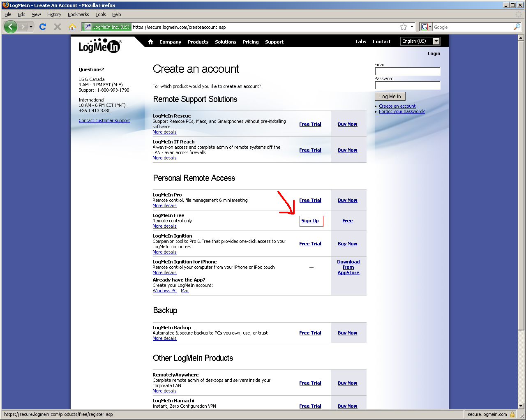Open the back/forward history dropdown arrow
The height and width of the screenshot is (420, 526).
point(31,27)
